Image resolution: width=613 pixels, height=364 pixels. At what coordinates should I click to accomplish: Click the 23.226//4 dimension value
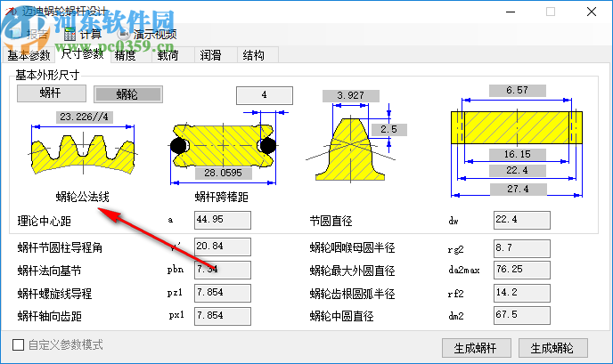click(85, 117)
